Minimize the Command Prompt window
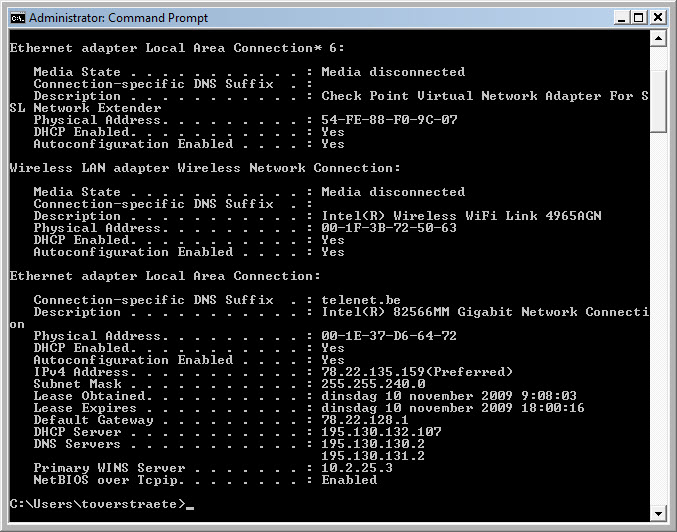Screen dimensions: 677x532 621,18
